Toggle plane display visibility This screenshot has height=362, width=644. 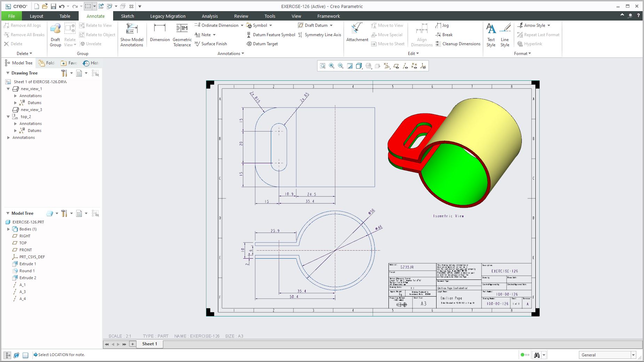tap(396, 66)
